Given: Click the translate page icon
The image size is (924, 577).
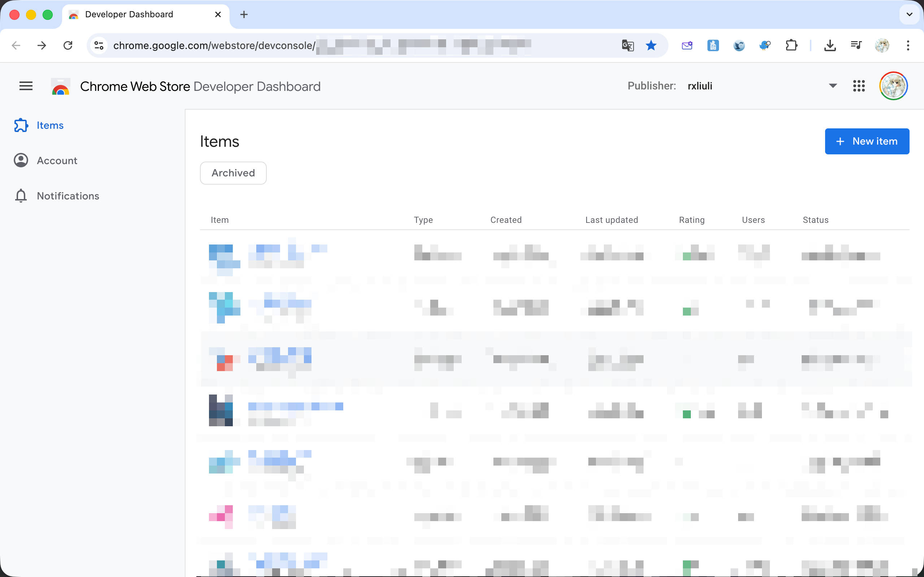Looking at the screenshot, I should coord(628,46).
